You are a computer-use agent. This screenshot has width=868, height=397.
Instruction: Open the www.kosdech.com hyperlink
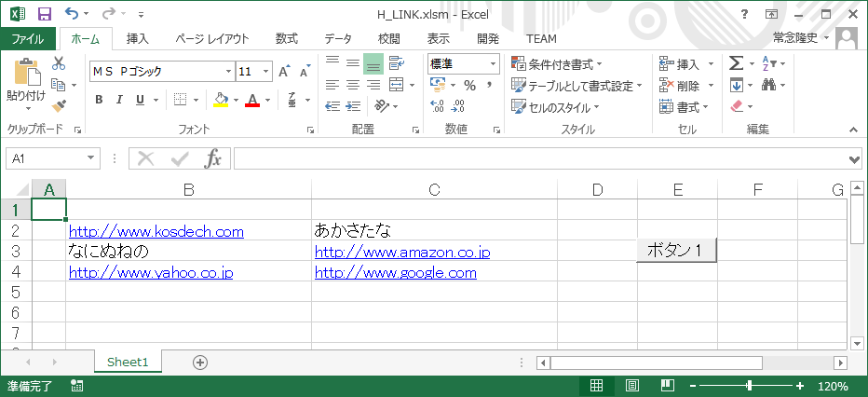(156, 232)
